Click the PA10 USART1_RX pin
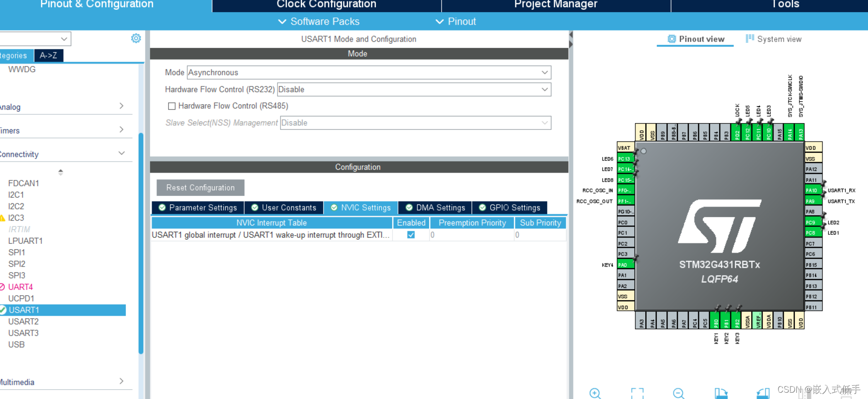The image size is (868, 399). click(x=813, y=191)
